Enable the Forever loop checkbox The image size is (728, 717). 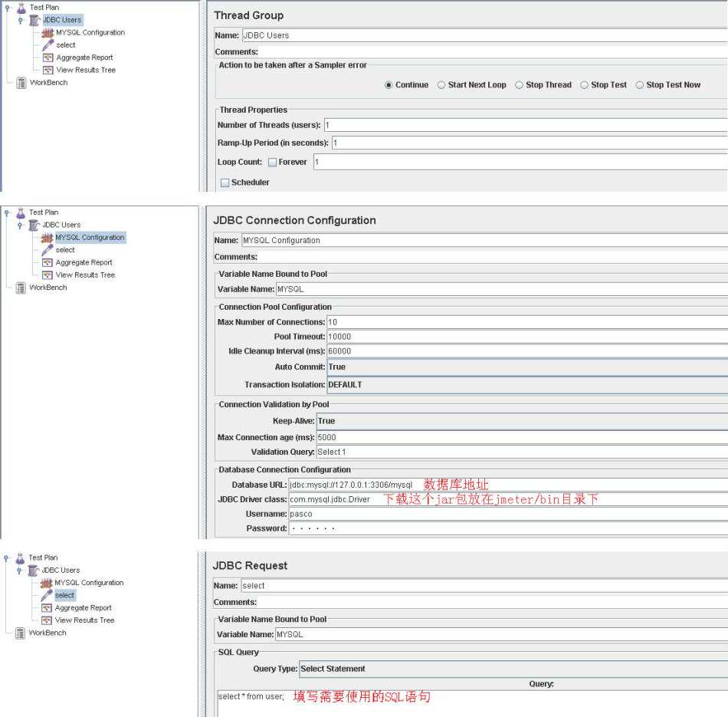tap(273, 162)
